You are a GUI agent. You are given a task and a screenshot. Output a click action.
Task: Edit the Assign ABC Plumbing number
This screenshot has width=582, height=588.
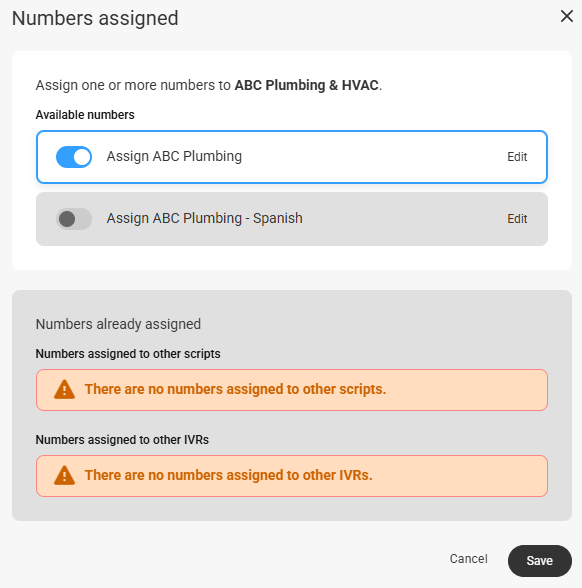(x=517, y=157)
